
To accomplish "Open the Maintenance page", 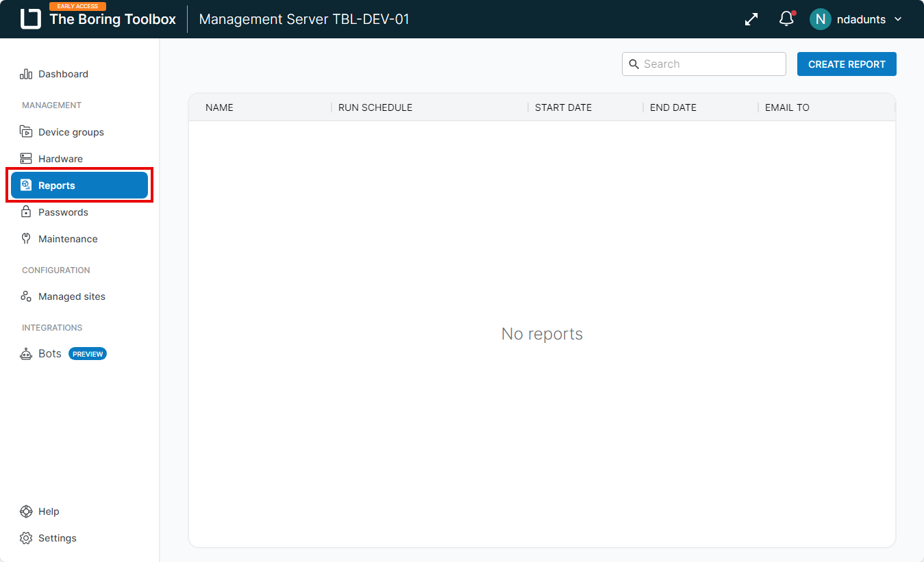I will pos(68,239).
